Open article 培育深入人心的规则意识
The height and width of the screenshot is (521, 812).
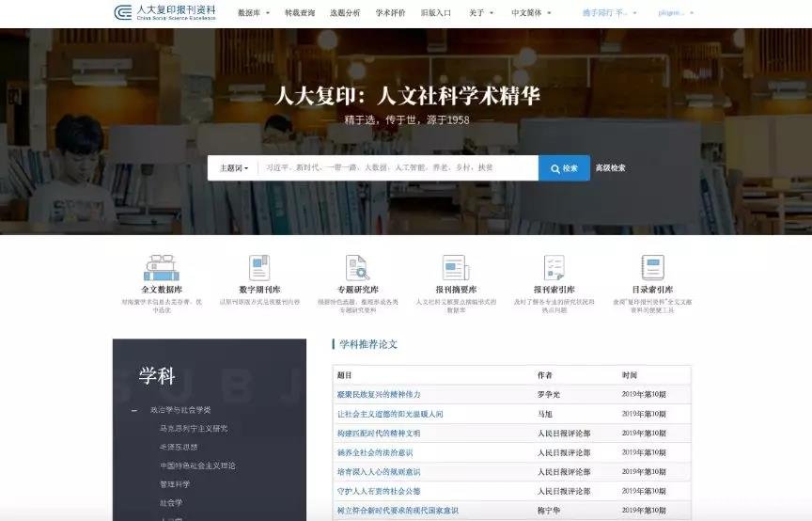click(379, 472)
